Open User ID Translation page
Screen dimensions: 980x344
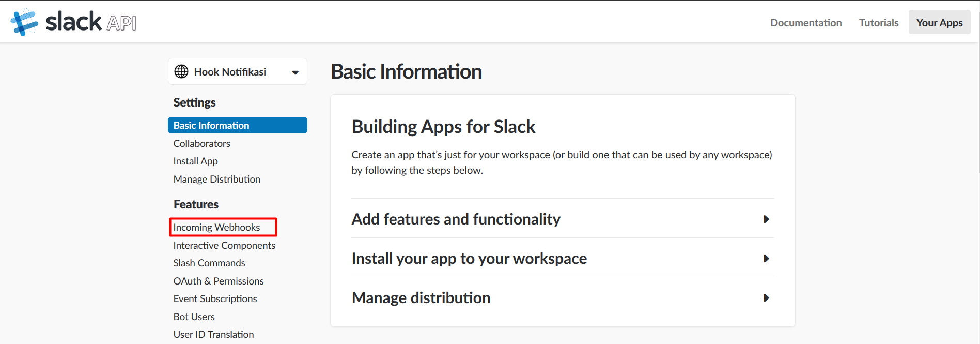pyautogui.click(x=214, y=334)
